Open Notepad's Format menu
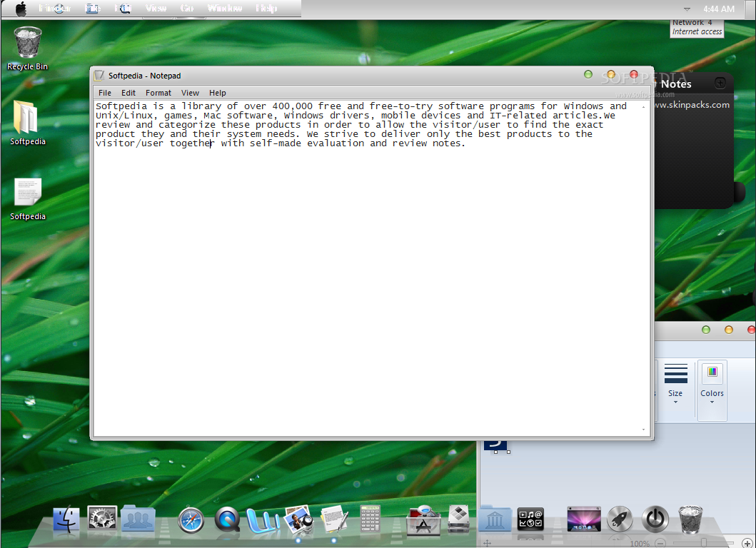Screen dimensions: 756x548 [158, 93]
